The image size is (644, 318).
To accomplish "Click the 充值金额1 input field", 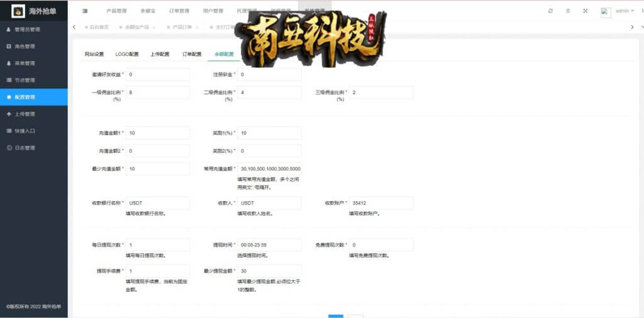I will pos(158,133).
